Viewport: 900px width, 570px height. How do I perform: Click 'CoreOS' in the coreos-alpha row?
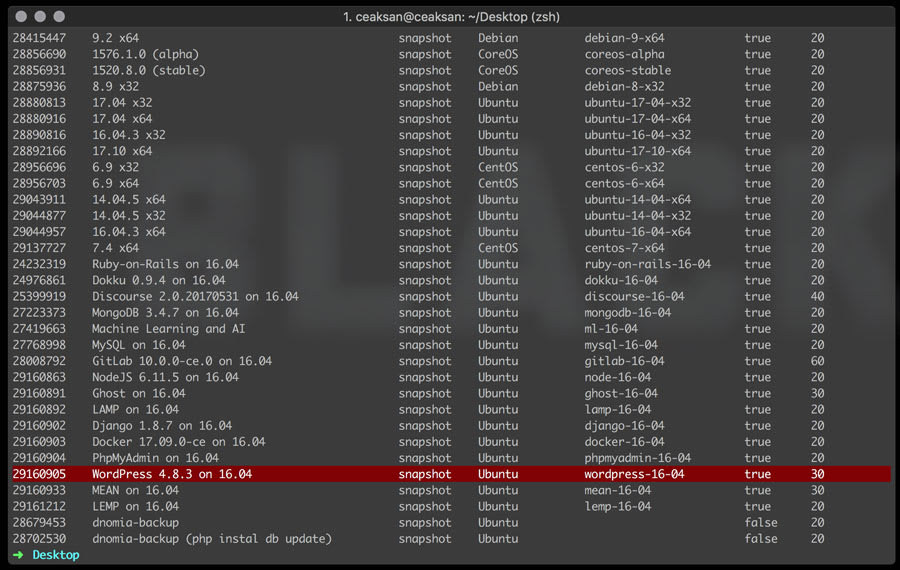tap(498, 54)
